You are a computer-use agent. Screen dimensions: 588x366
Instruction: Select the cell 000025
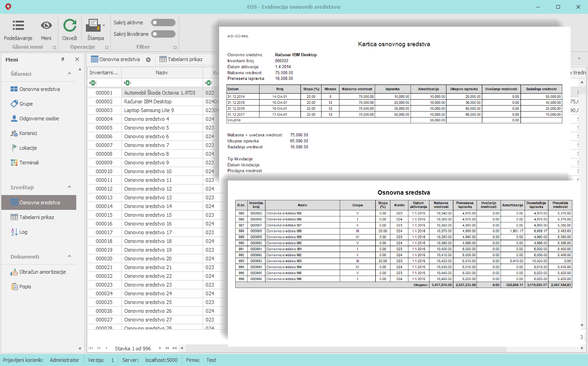(x=104, y=302)
